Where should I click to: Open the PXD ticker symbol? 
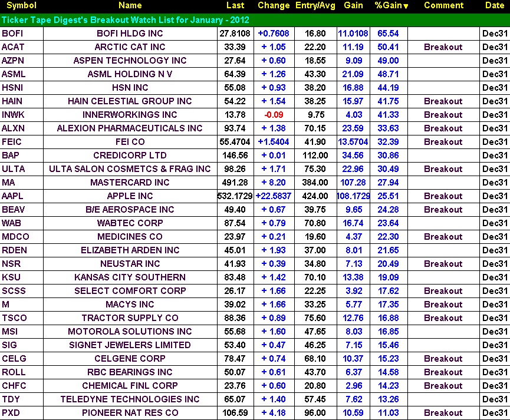click(11, 413)
